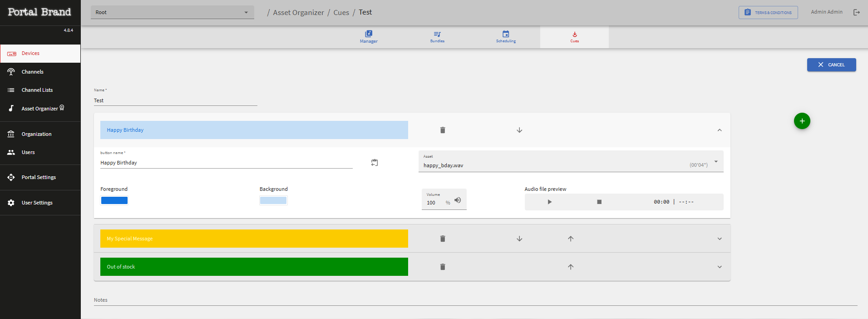The height and width of the screenshot is (319, 868).
Task: Switch to the Scheduling tab
Action: [506, 37]
